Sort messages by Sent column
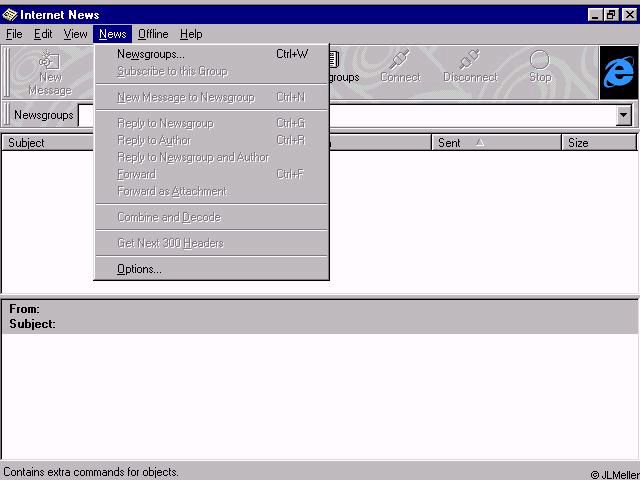 pyautogui.click(x=496, y=143)
